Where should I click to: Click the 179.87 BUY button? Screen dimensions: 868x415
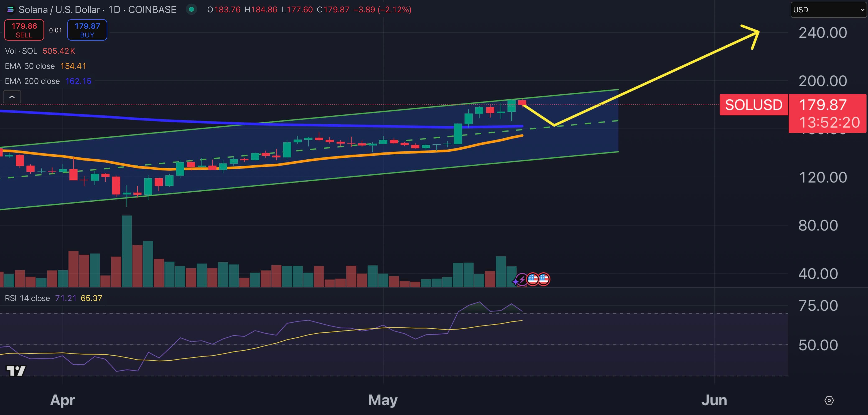(87, 30)
